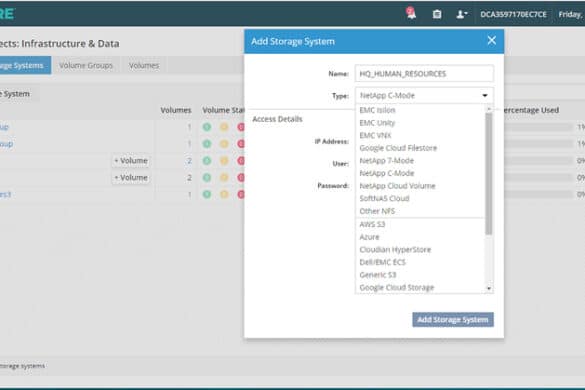Screen dimensions: 585x390
Task: Click the type list scrollbar down arrow
Action: click(489, 288)
